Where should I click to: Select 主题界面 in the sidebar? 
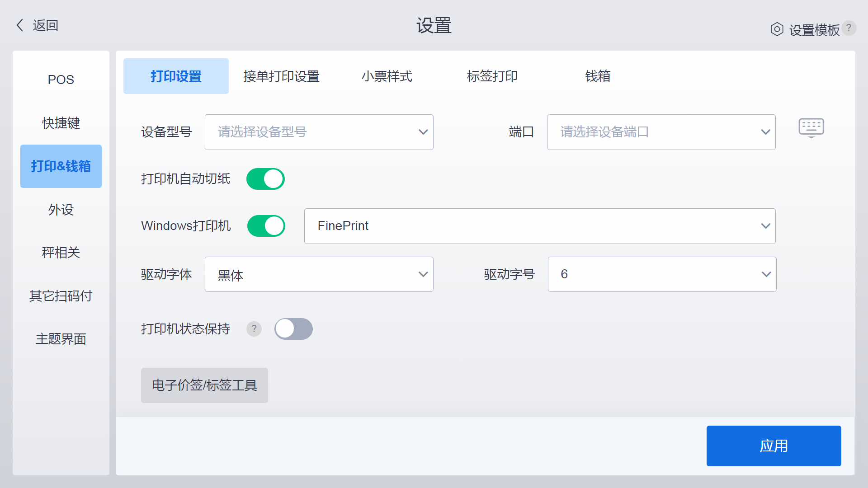pos(61,339)
